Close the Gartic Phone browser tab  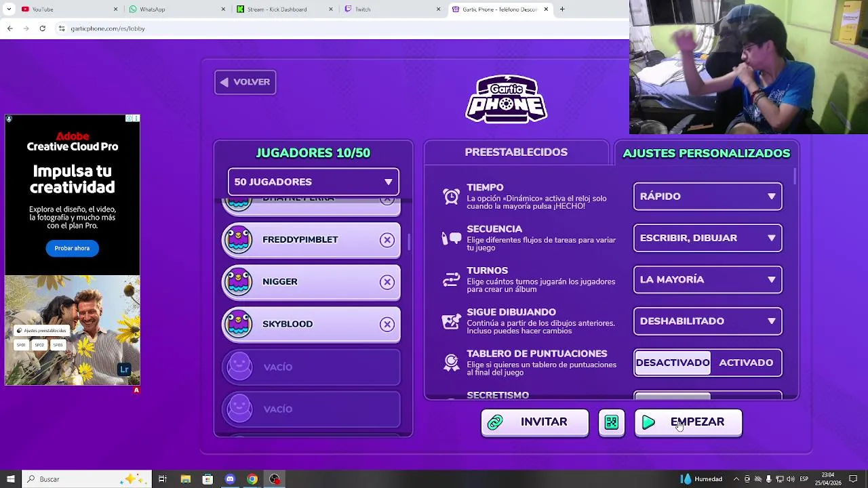click(x=546, y=9)
